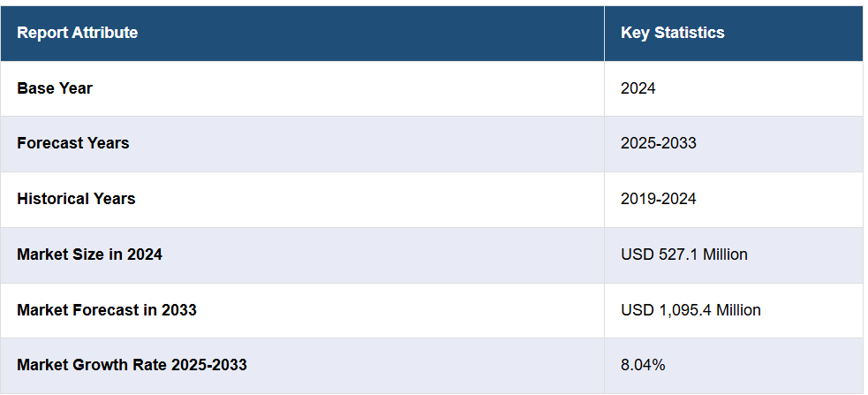Select the Forecast Years row label
868x395 pixels.
(x=72, y=143)
